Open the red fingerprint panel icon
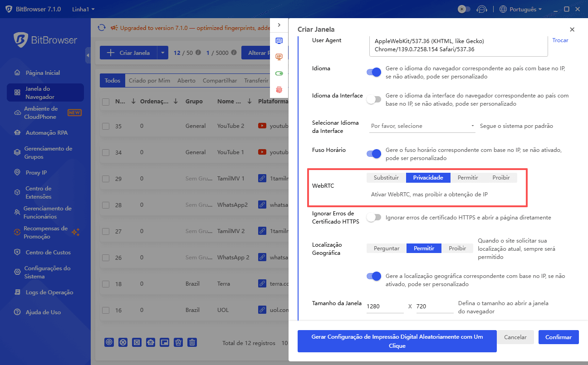Screen dimensions: 588x365 click(279, 89)
